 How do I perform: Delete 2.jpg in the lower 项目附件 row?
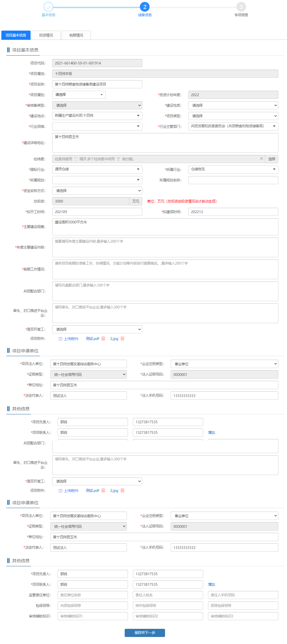point(122,490)
